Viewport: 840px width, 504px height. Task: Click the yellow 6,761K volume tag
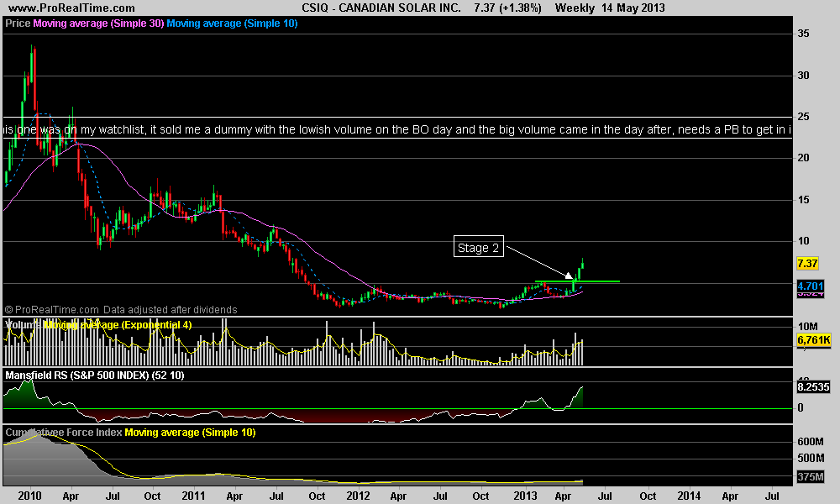(x=814, y=340)
